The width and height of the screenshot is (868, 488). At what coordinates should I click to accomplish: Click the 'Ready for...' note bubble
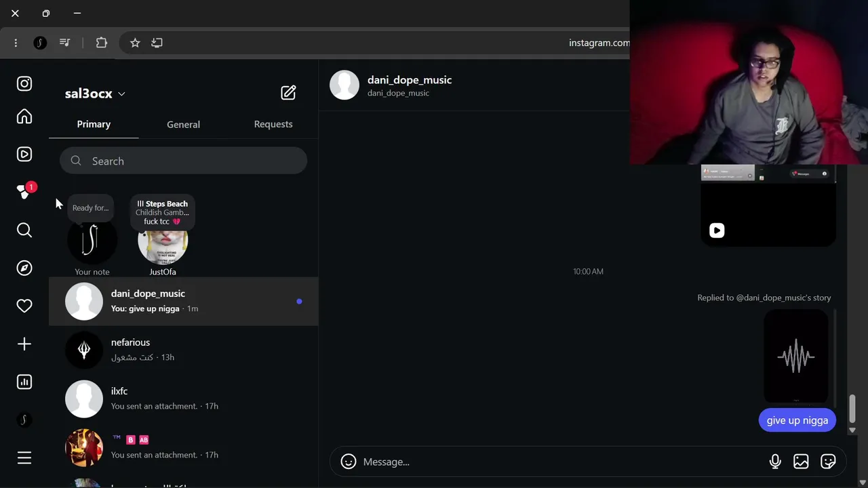click(91, 208)
